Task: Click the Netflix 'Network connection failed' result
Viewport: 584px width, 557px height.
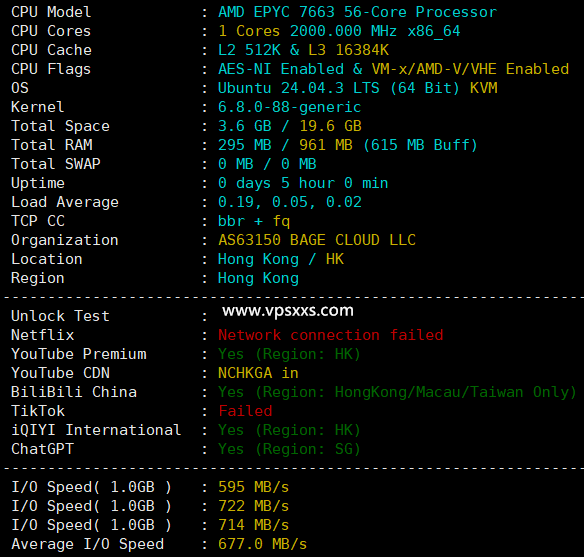Action: pyautogui.click(x=330, y=335)
